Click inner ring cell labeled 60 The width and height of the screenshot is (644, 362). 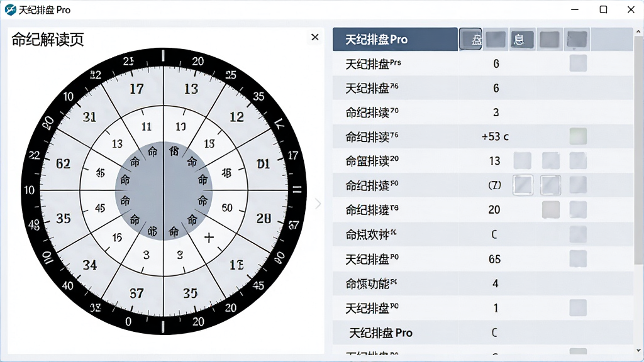pyautogui.click(x=227, y=207)
